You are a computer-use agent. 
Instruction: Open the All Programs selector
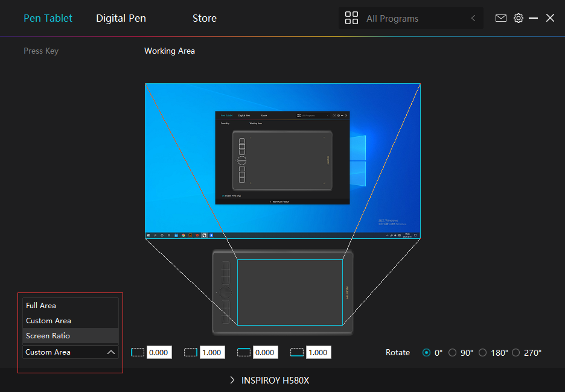(411, 18)
